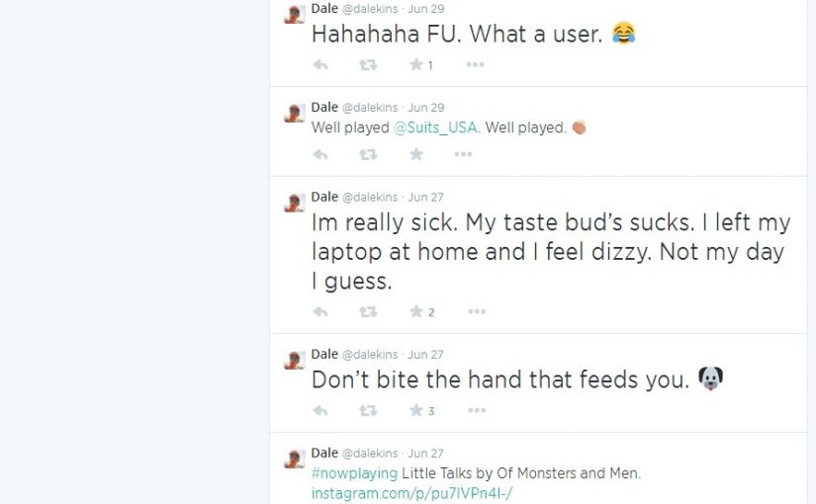This screenshot has height=504, width=816.
Task: Open more options on "Im really sick" tweet
Action: point(477,311)
